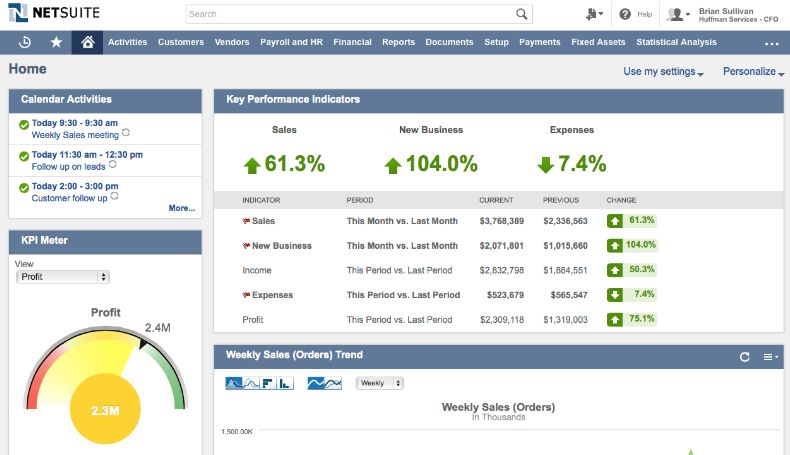Click Sales indicator link in KPI table
This screenshot has width=790, height=455.
tap(264, 221)
